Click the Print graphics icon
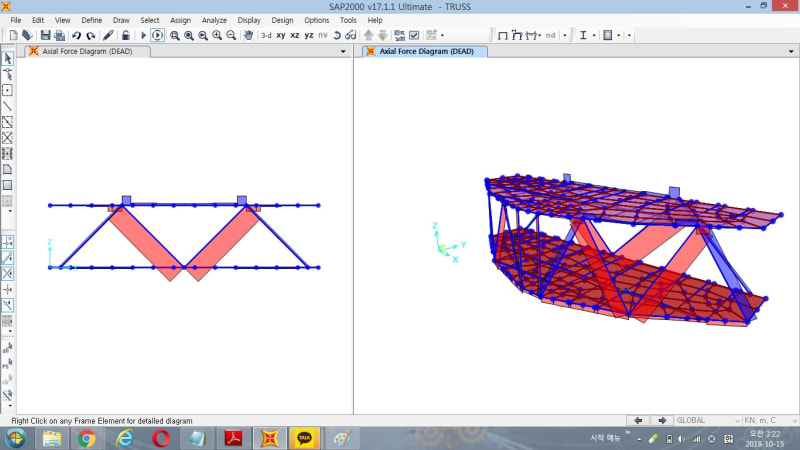This screenshot has width=800, height=450. tap(60, 35)
